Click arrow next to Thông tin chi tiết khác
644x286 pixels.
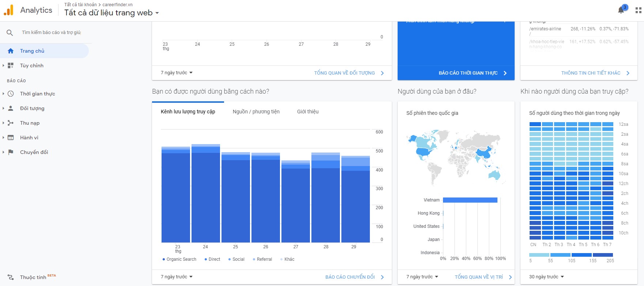(628, 73)
